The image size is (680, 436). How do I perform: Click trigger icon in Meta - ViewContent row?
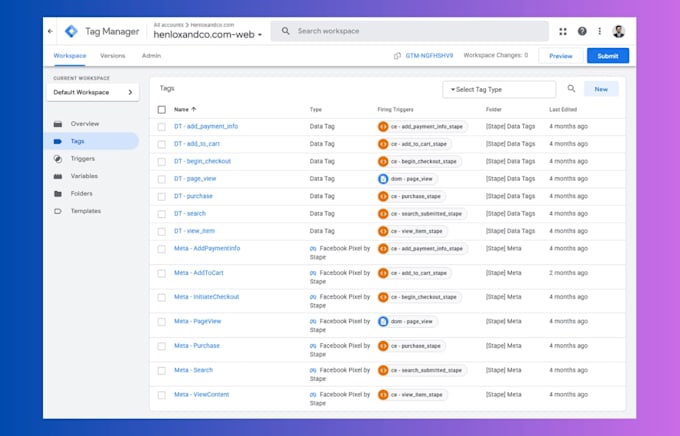(383, 395)
